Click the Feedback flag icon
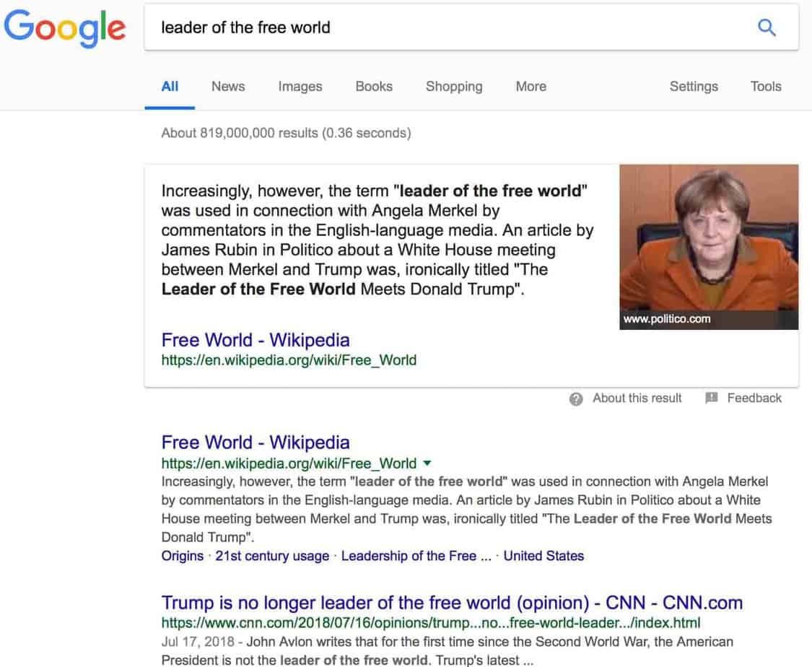The image size is (812, 667). tap(712, 398)
